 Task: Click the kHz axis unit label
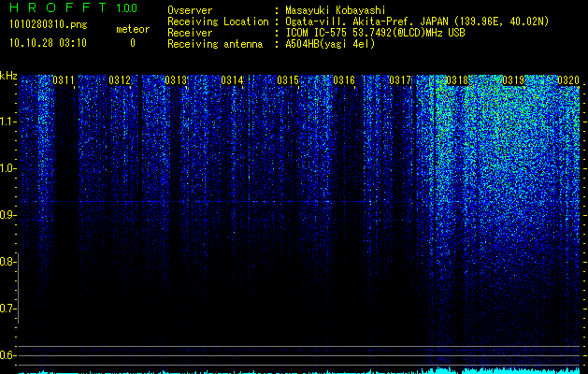tap(8, 76)
